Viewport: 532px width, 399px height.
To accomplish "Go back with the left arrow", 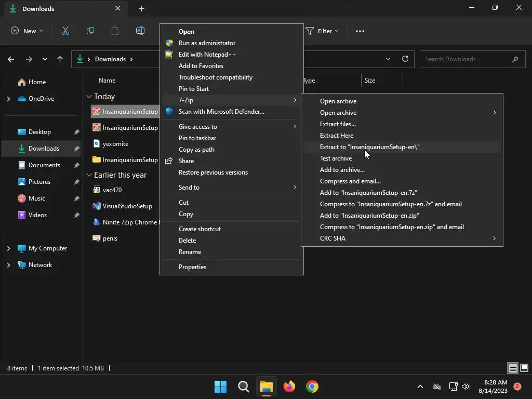I will pos(11,59).
